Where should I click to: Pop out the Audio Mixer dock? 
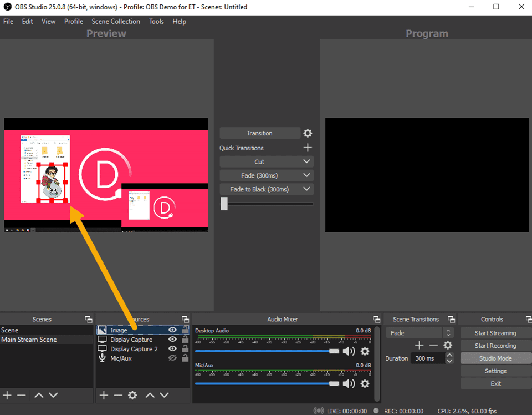[377, 319]
